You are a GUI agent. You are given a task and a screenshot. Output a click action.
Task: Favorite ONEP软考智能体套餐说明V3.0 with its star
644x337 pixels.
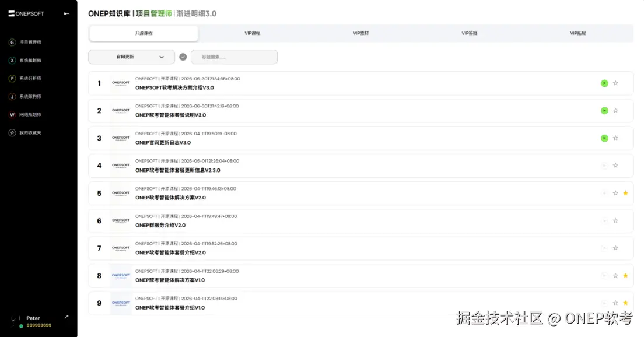pos(615,110)
